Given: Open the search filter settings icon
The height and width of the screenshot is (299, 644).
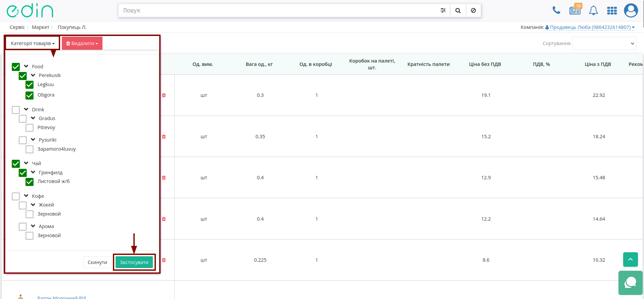Looking at the screenshot, I should pos(443,10).
